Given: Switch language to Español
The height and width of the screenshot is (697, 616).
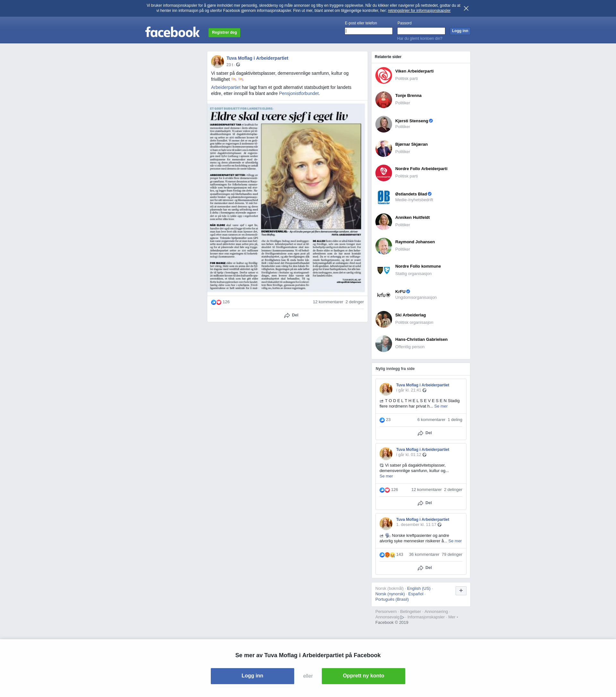Looking at the screenshot, I should tap(415, 594).
